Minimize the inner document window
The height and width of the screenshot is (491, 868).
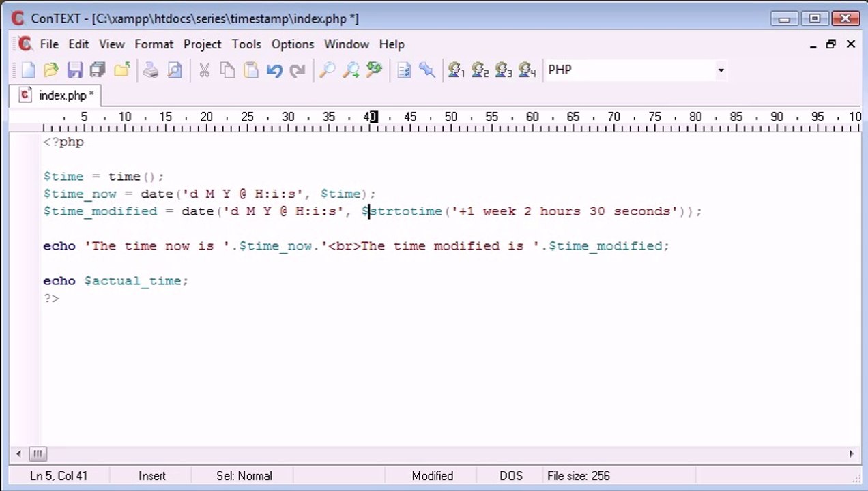[813, 44]
